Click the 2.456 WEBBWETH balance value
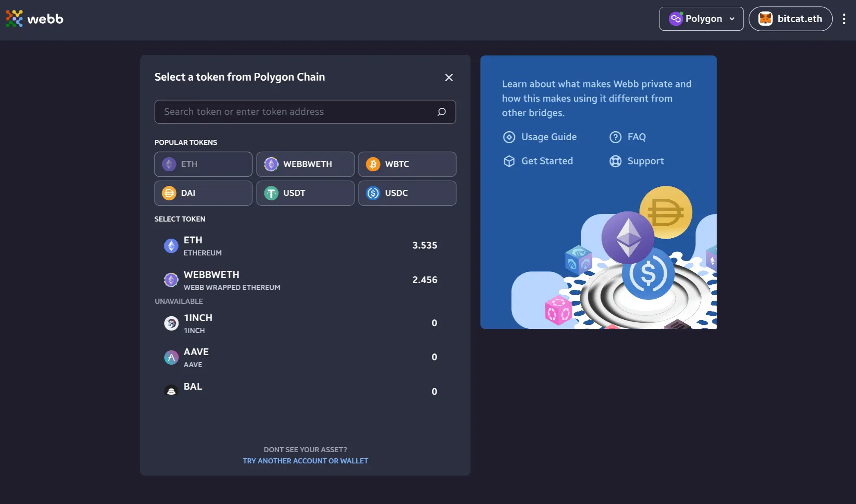This screenshot has height=504, width=856. (x=425, y=280)
